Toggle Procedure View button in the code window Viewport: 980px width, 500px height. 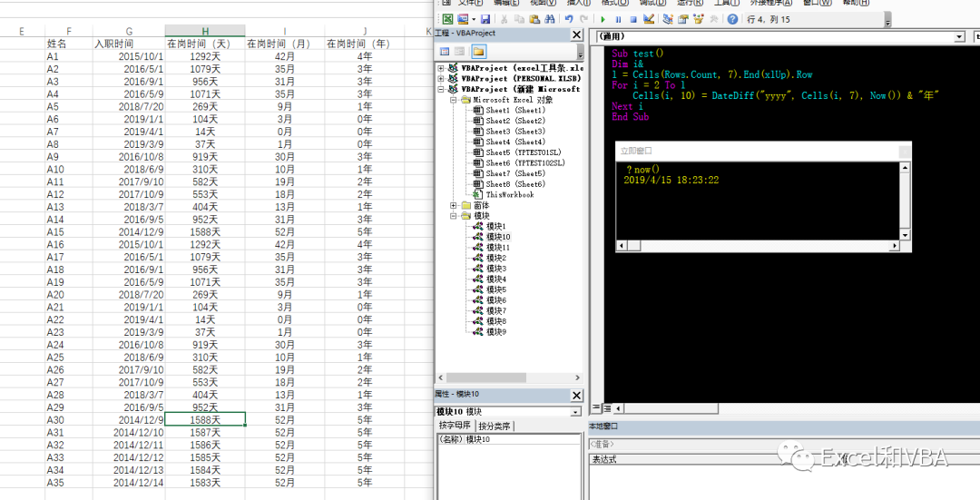[595, 408]
